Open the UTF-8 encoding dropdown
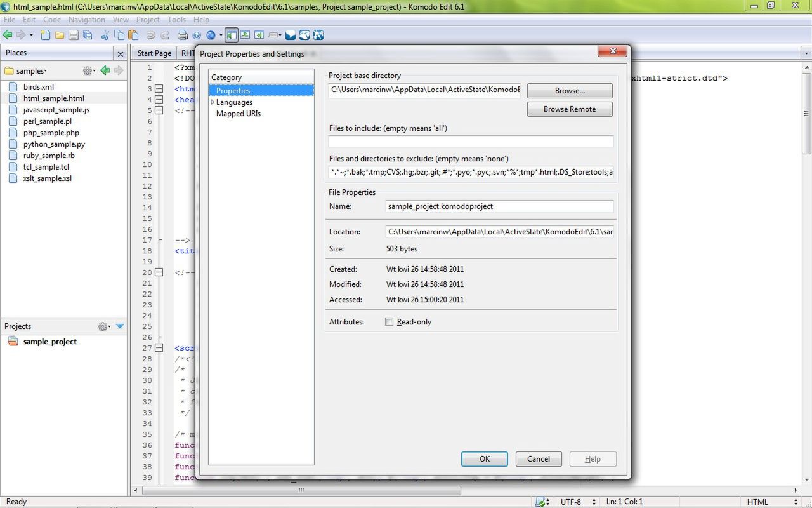 click(x=577, y=502)
